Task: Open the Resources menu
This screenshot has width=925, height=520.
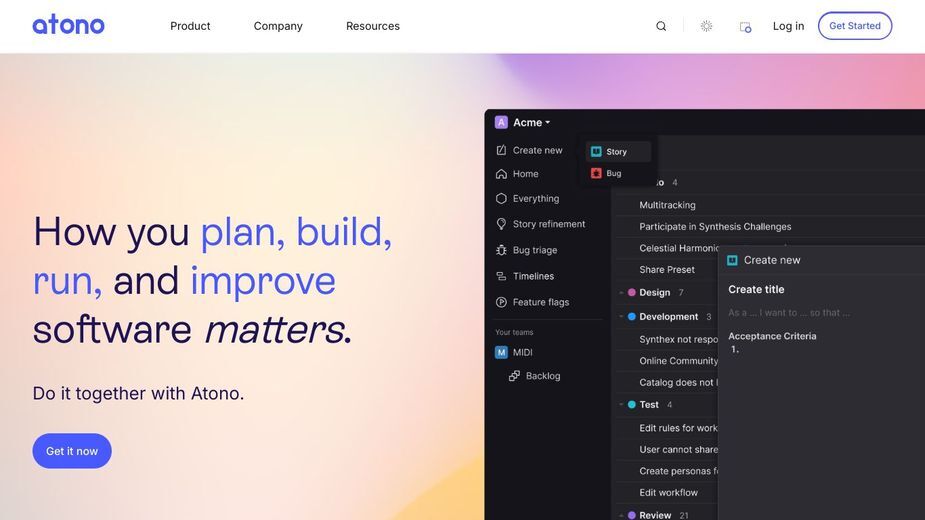Action: point(372,26)
